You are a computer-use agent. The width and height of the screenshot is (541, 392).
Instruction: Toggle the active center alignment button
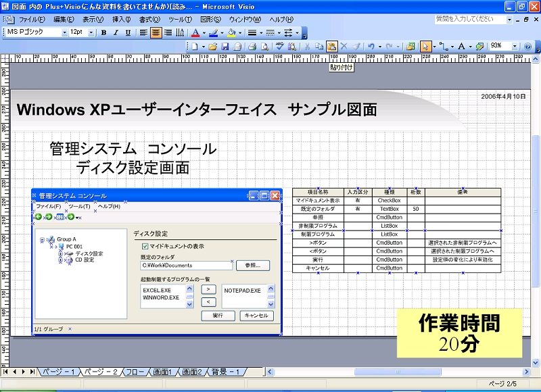pyautogui.click(x=156, y=32)
